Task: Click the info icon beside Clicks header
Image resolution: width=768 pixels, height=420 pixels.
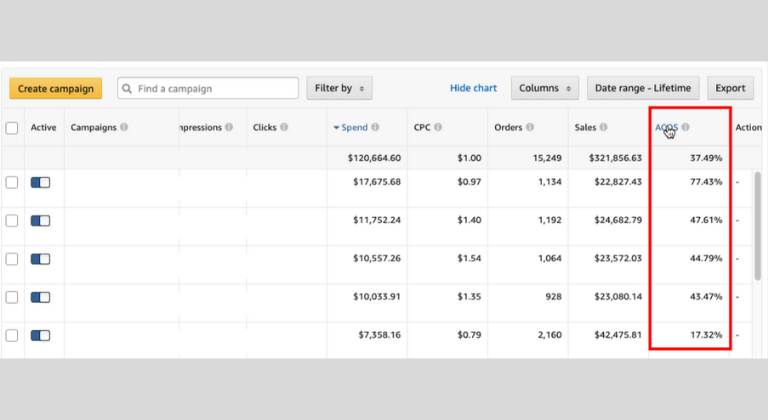Action: (285, 128)
